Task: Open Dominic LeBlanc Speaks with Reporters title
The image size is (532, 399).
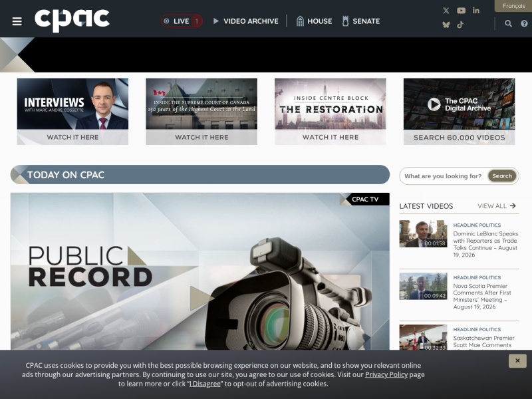Action: 485,244
